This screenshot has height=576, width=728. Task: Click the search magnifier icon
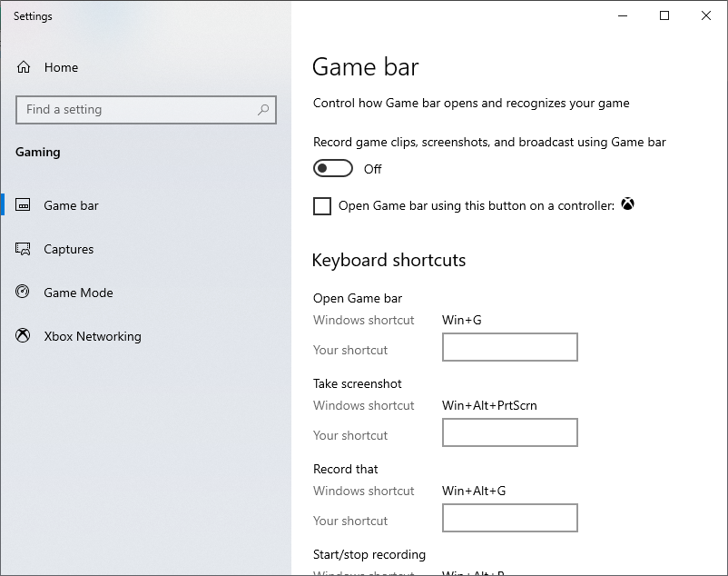pos(263,110)
